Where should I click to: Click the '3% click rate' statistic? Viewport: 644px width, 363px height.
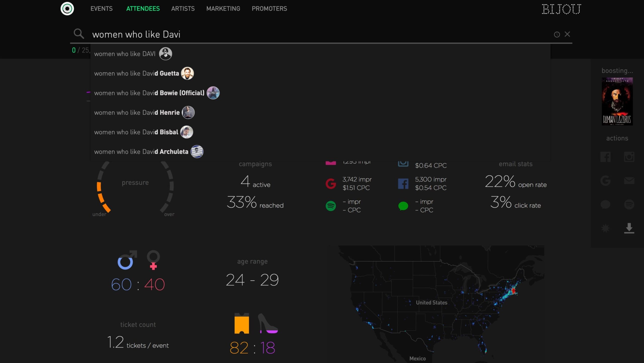515,202
